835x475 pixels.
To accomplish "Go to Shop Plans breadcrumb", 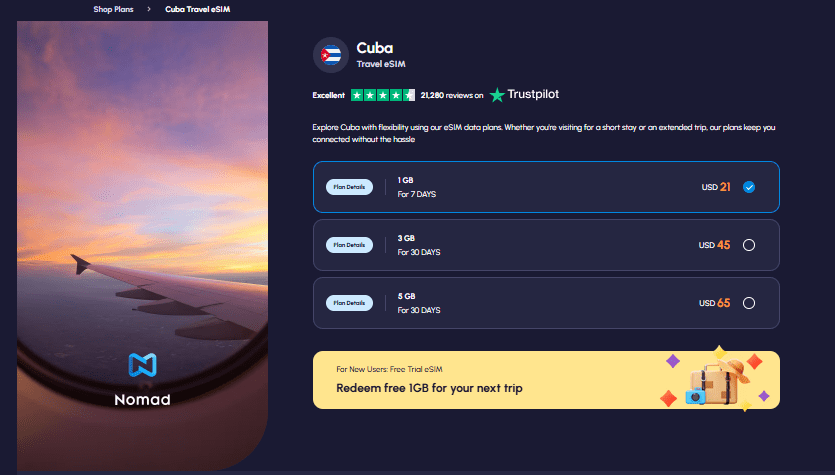I will click(x=114, y=8).
